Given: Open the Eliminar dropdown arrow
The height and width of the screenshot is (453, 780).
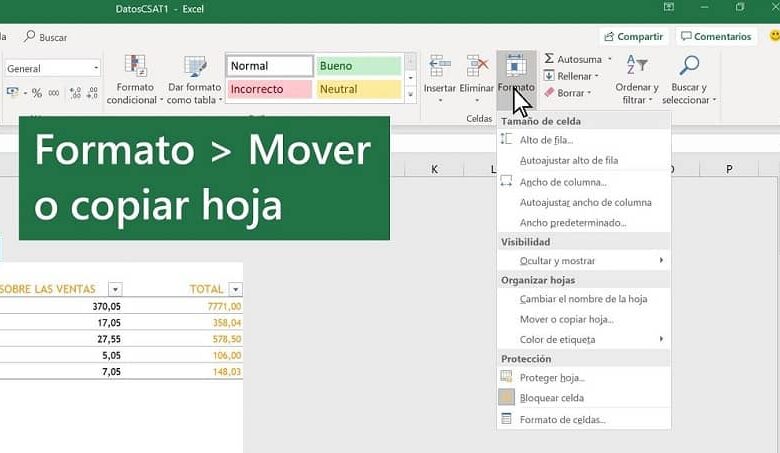Looking at the screenshot, I should (x=477, y=101).
